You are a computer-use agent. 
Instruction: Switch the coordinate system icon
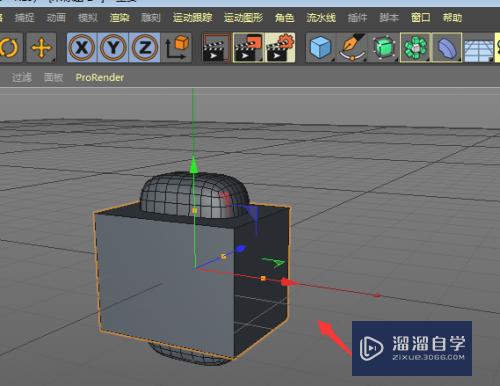[x=177, y=48]
